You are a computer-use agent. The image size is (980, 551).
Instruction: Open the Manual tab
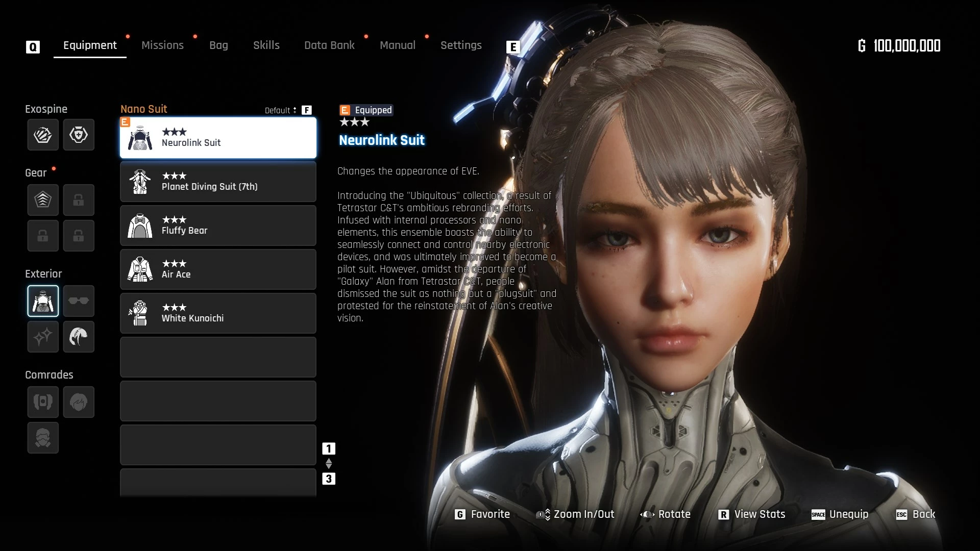click(398, 45)
